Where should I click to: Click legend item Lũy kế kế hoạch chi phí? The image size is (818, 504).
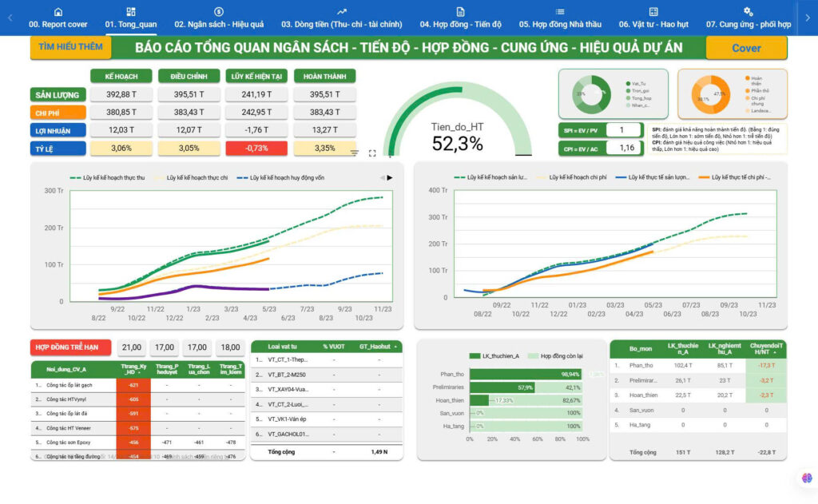572,177
